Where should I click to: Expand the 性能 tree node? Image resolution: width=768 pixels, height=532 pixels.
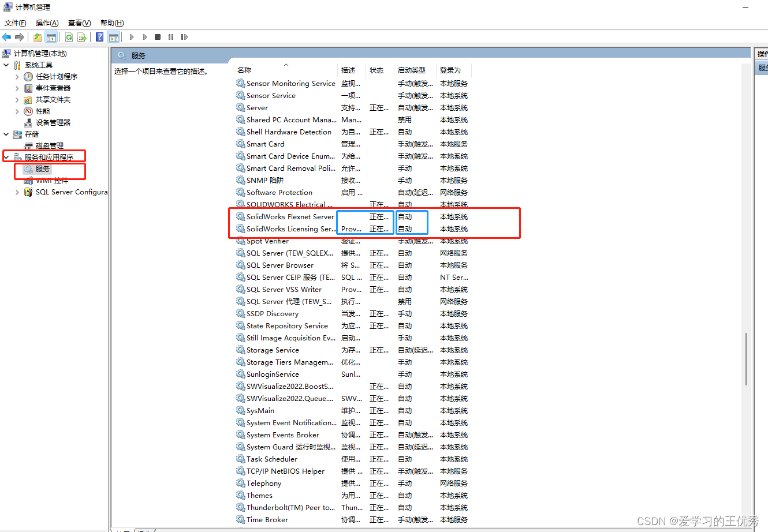click(17, 111)
